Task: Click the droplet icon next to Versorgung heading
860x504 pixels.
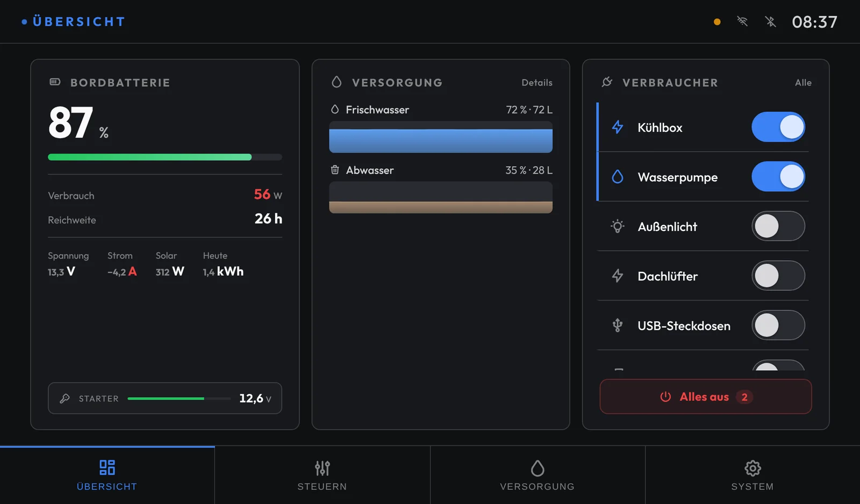Action: pos(336,82)
